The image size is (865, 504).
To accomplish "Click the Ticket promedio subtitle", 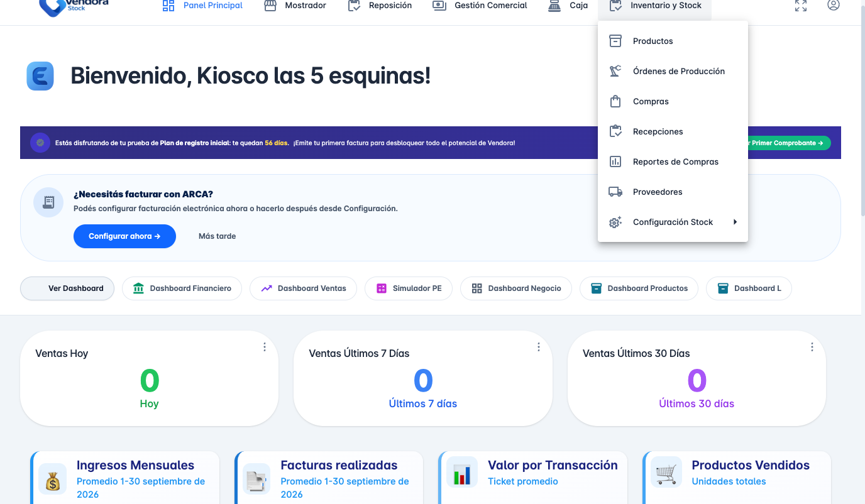I will [x=523, y=481].
